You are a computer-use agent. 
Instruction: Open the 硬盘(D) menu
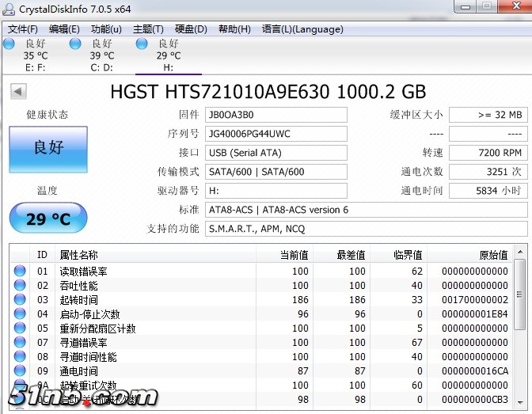click(191, 29)
